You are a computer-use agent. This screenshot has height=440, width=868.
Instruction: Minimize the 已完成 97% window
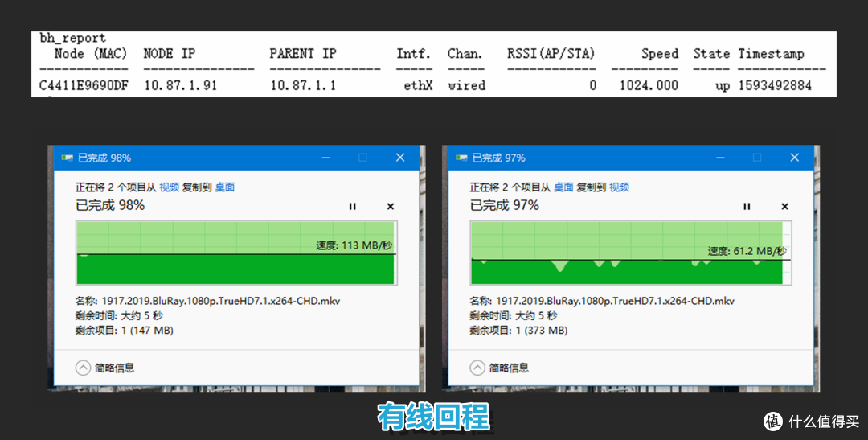coord(720,158)
